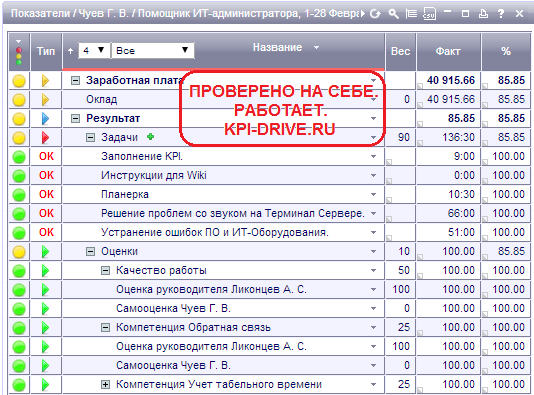The height and width of the screenshot is (395, 534).
Task: Click Факт value 136:30 in Задачи row
Action: point(458,138)
